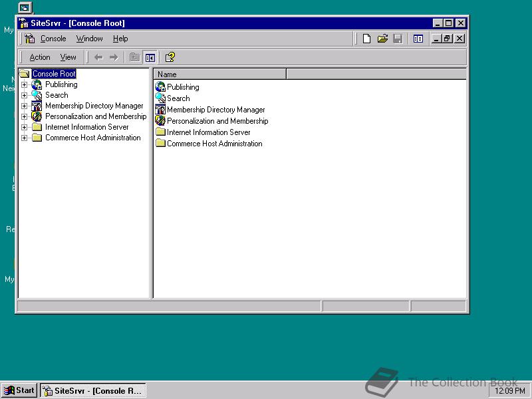
Task: Click the Console Root folder icon
Action: coord(24,74)
